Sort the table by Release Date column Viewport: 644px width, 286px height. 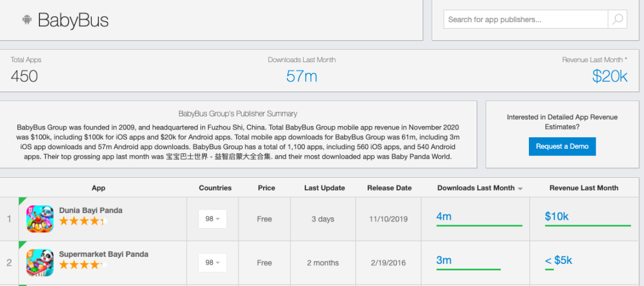coord(389,187)
